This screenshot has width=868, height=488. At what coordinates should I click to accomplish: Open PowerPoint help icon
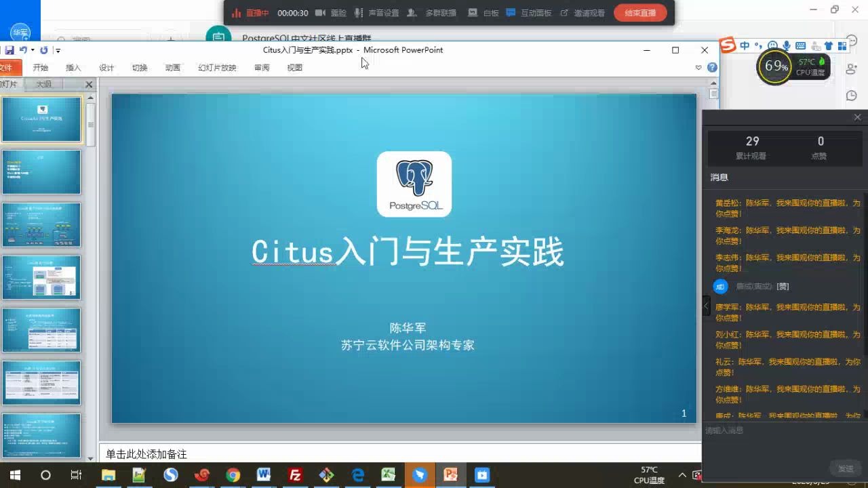pyautogui.click(x=712, y=68)
